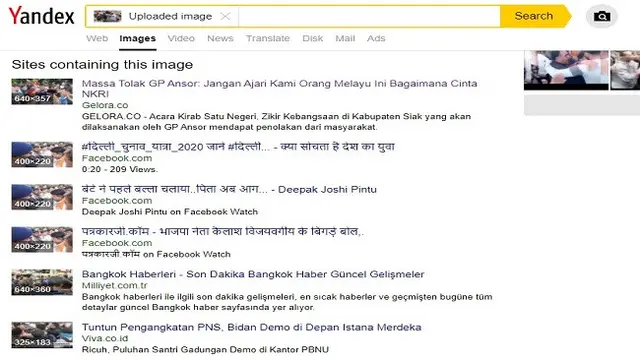The width and height of the screenshot is (640, 360).
Task: Open Massa Tolak GP Ansor result link
Action: [x=280, y=89]
